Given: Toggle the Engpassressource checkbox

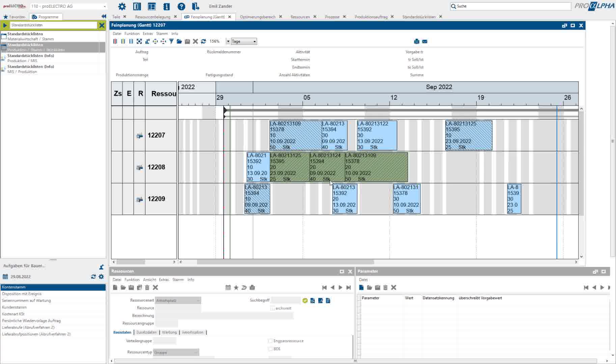Looking at the screenshot, I should pyautogui.click(x=271, y=341).
